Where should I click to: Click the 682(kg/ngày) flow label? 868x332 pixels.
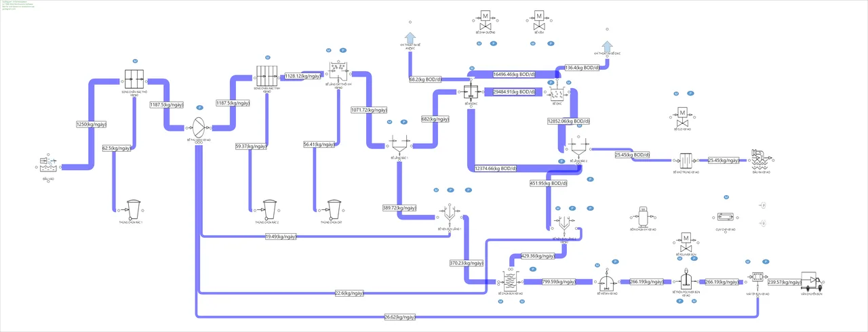tap(435, 119)
